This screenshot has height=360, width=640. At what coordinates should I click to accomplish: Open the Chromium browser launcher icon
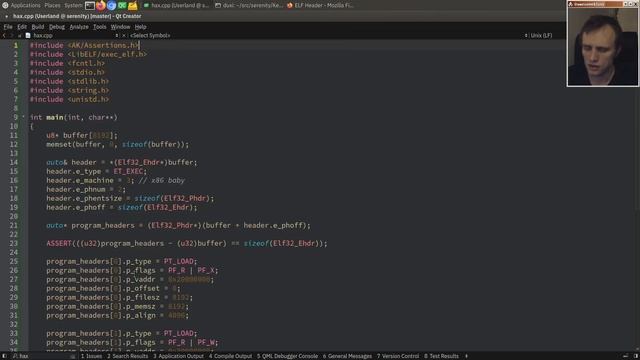tap(111, 6)
